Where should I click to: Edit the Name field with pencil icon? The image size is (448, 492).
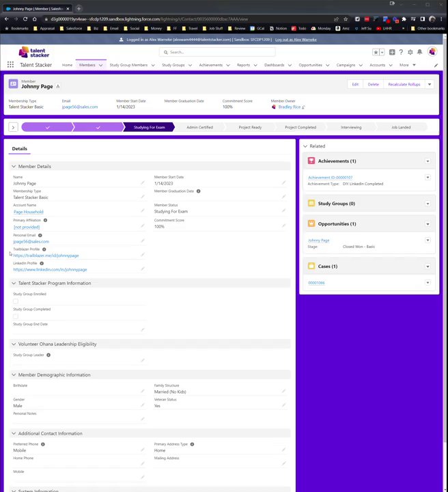pyautogui.click(x=143, y=182)
